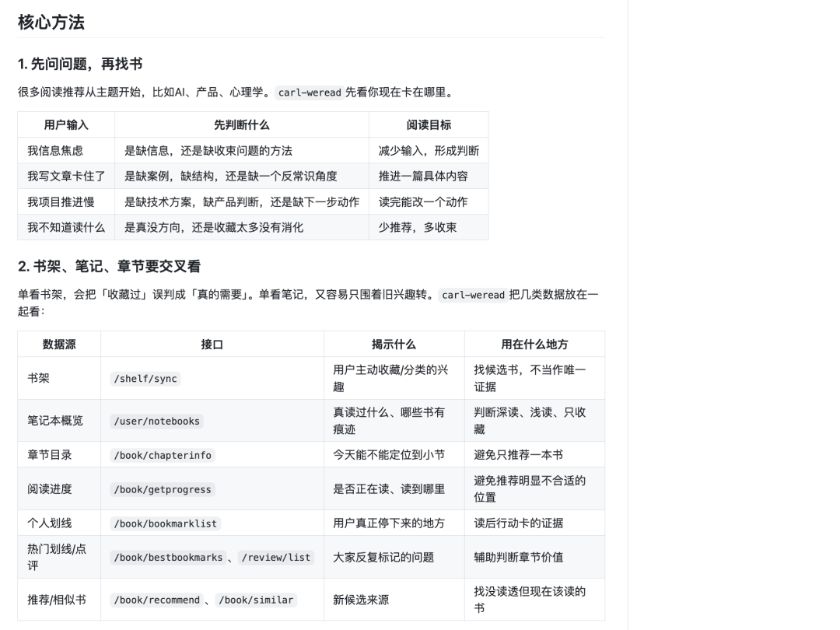This screenshot has height=630, width=840.
Task: Click code /book/getprogress
Action: click(x=163, y=490)
